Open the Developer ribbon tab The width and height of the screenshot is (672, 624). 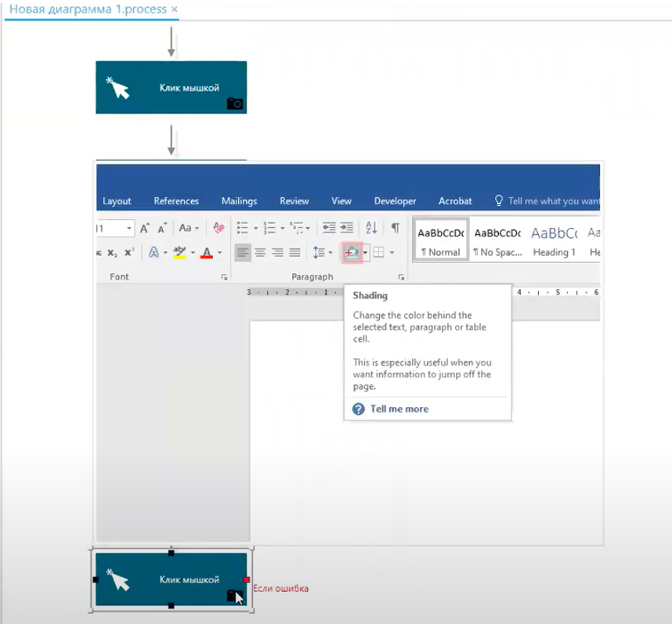pyautogui.click(x=395, y=201)
